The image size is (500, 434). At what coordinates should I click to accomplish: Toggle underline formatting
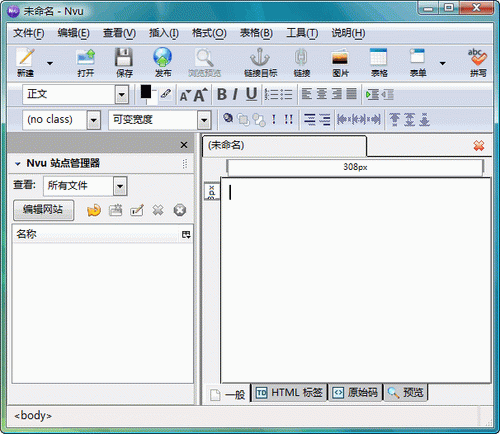coord(252,94)
